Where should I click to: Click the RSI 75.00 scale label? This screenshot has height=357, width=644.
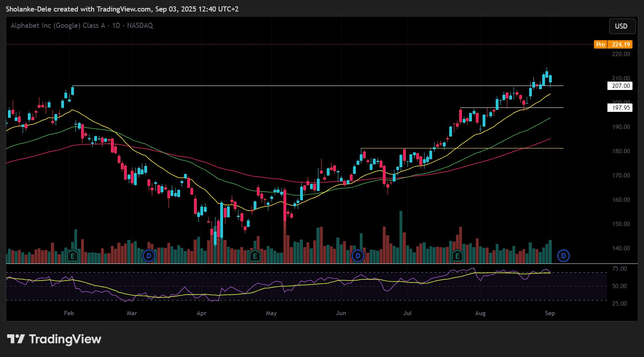tap(619, 269)
